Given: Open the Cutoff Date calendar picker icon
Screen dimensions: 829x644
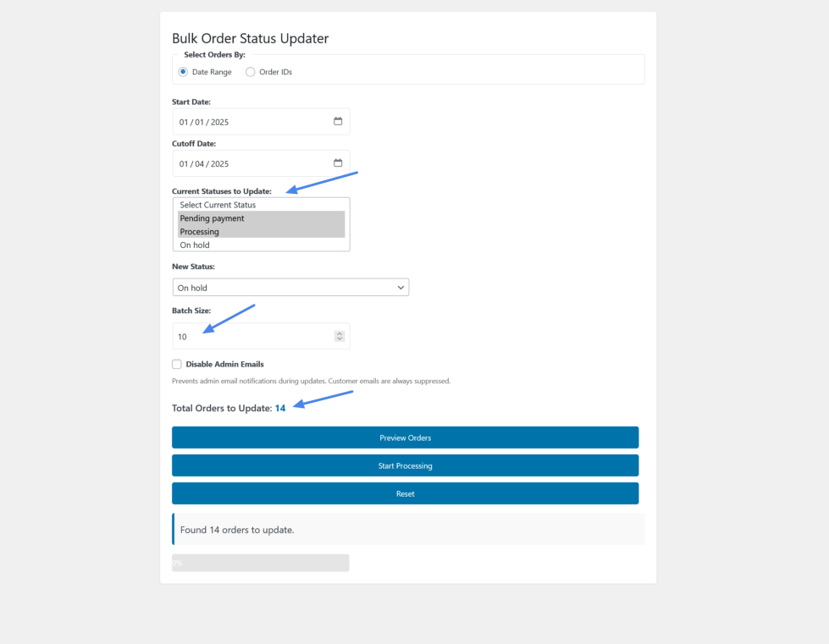Looking at the screenshot, I should (x=338, y=163).
